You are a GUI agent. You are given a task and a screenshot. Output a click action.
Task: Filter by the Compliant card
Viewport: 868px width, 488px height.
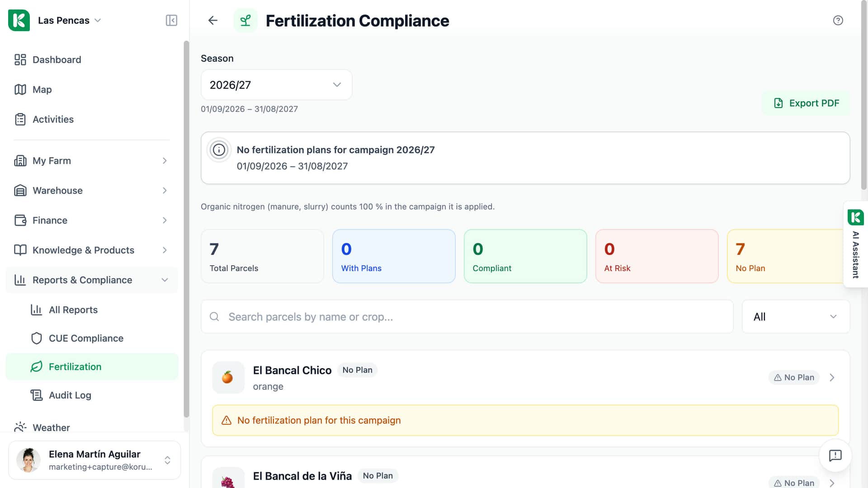525,256
